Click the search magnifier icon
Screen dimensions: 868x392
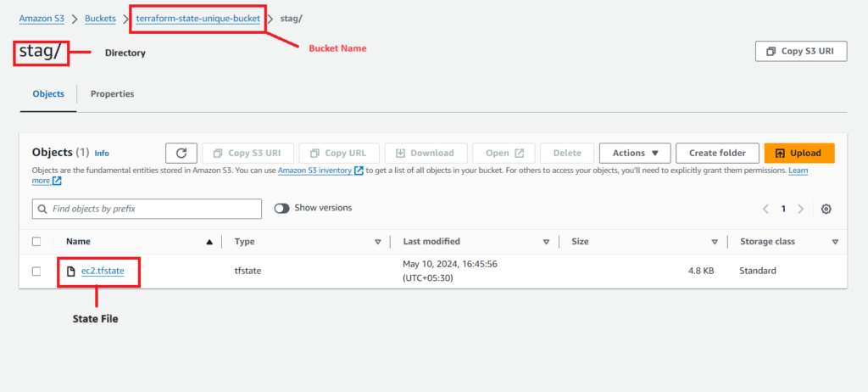[x=42, y=209]
